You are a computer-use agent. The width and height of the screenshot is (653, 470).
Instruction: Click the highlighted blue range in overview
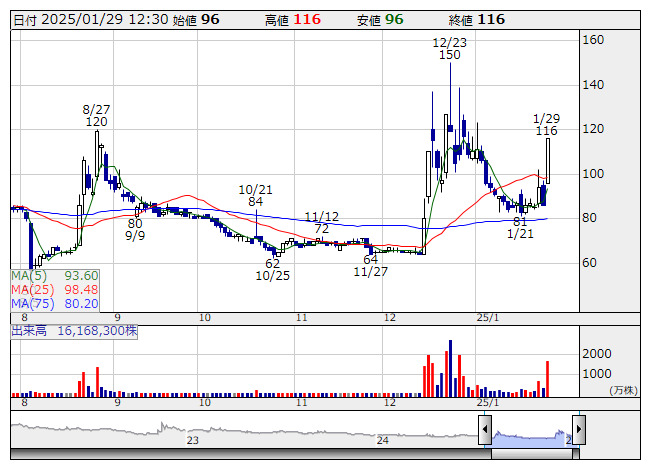pos(530,436)
